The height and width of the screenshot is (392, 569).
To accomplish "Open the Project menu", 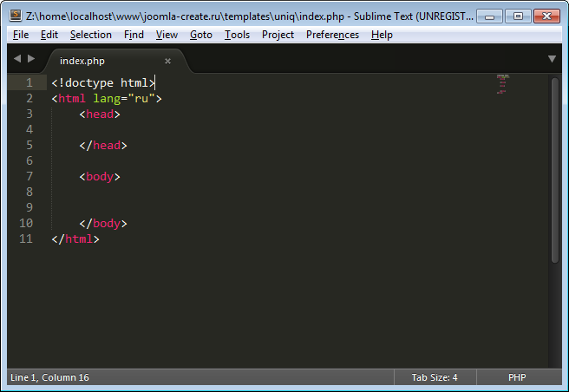I will [x=278, y=35].
